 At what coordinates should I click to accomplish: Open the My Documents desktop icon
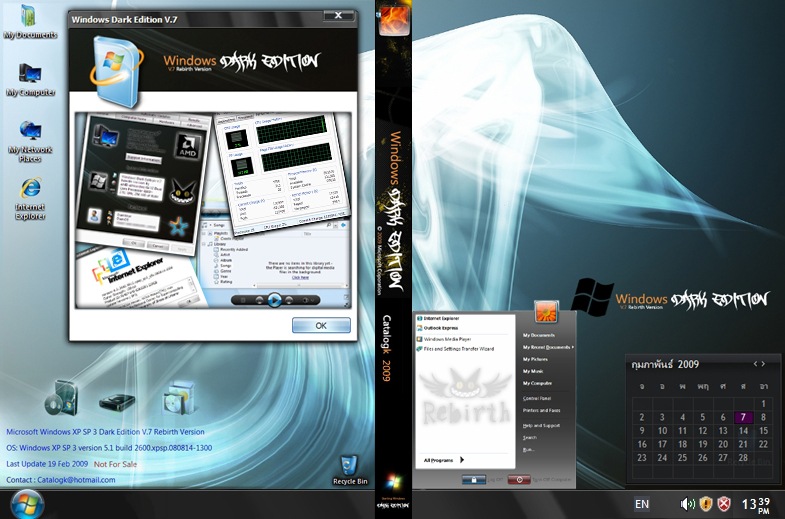tap(30, 22)
